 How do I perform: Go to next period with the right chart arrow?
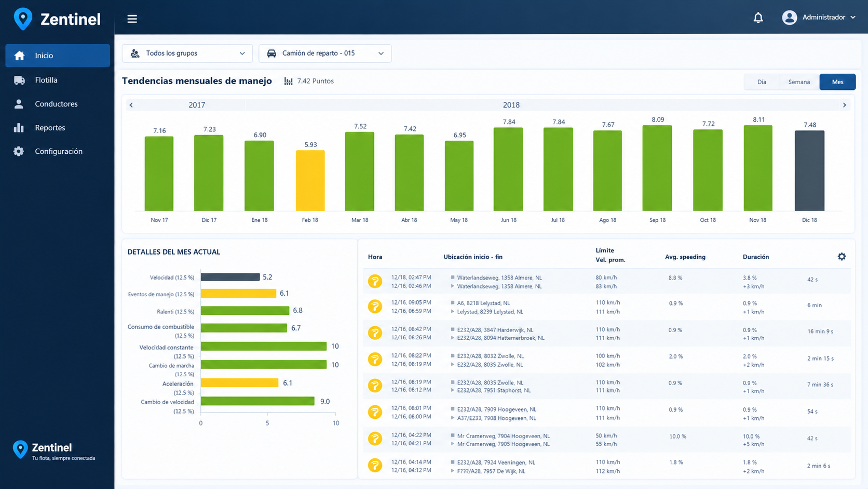pyautogui.click(x=845, y=105)
